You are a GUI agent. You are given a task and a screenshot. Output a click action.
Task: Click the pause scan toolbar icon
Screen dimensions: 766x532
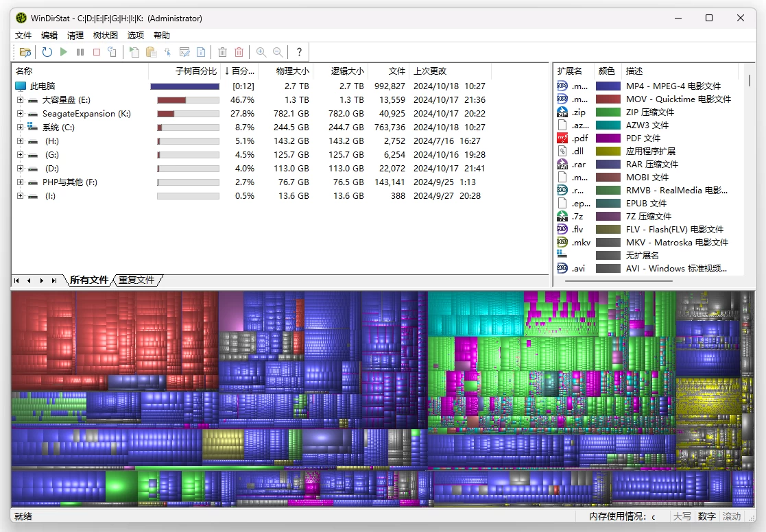point(80,52)
